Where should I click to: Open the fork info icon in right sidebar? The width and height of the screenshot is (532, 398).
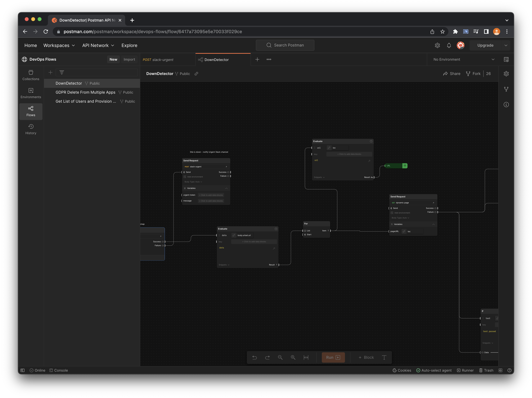click(506, 89)
